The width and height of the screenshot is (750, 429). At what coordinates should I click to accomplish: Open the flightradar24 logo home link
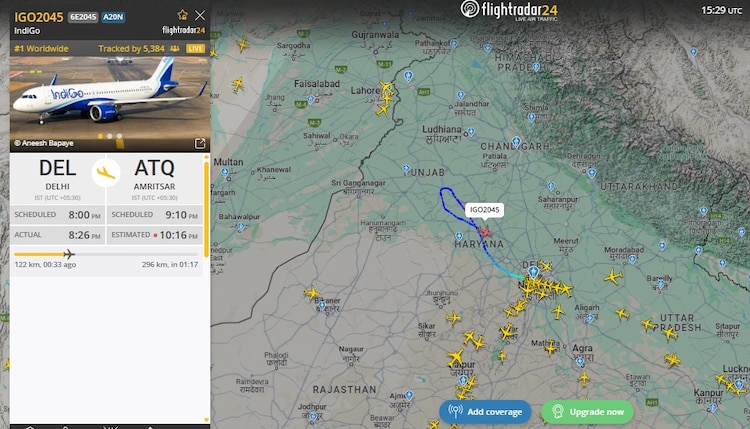(x=509, y=10)
